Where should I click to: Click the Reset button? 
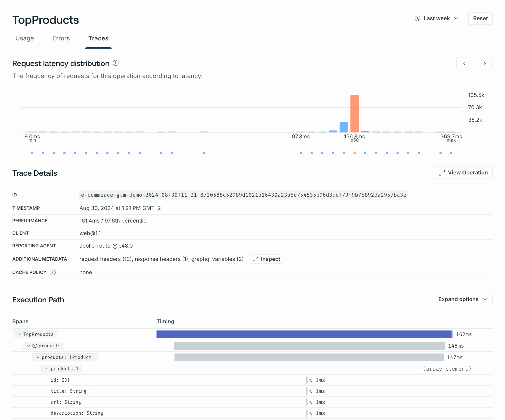(480, 18)
